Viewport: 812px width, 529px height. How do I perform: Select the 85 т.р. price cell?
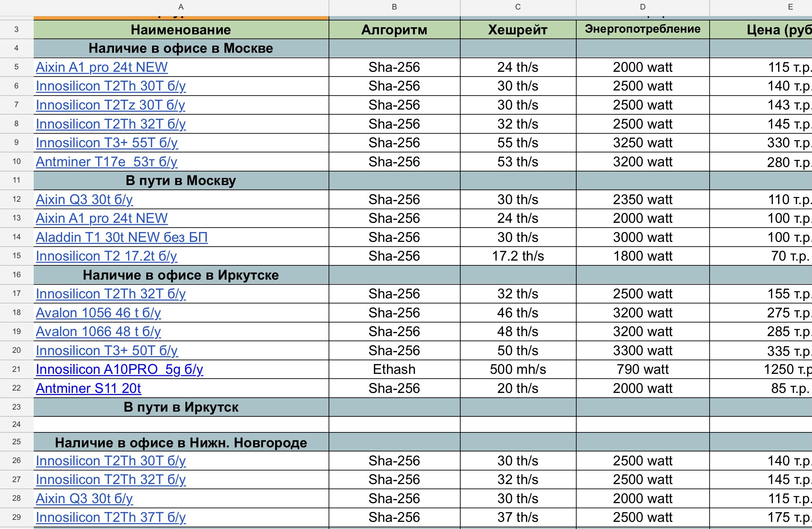point(761,389)
